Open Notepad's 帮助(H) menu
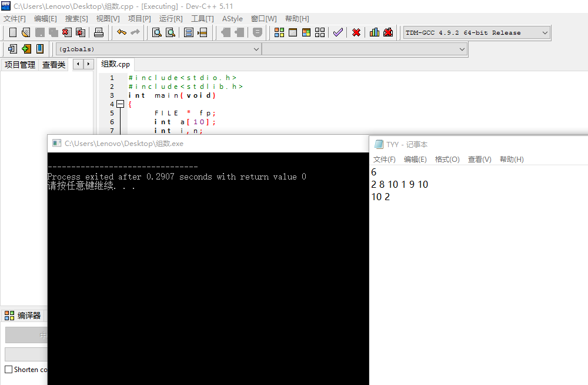This screenshot has width=588, height=385. (x=512, y=160)
